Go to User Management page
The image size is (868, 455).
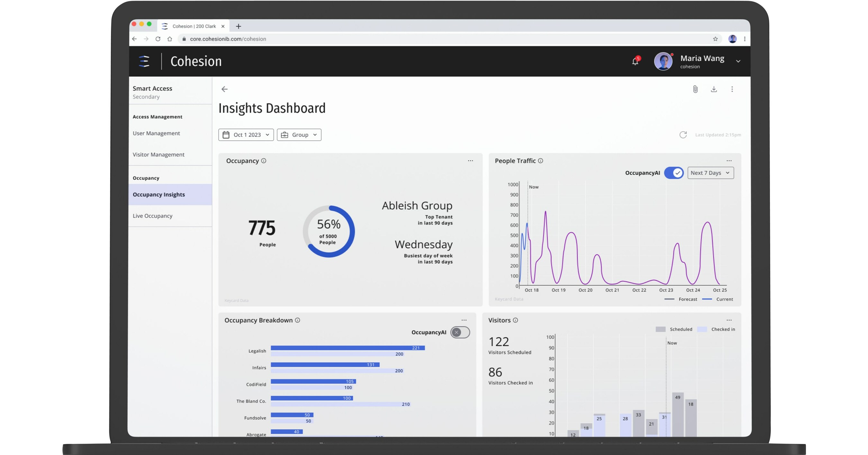(156, 133)
